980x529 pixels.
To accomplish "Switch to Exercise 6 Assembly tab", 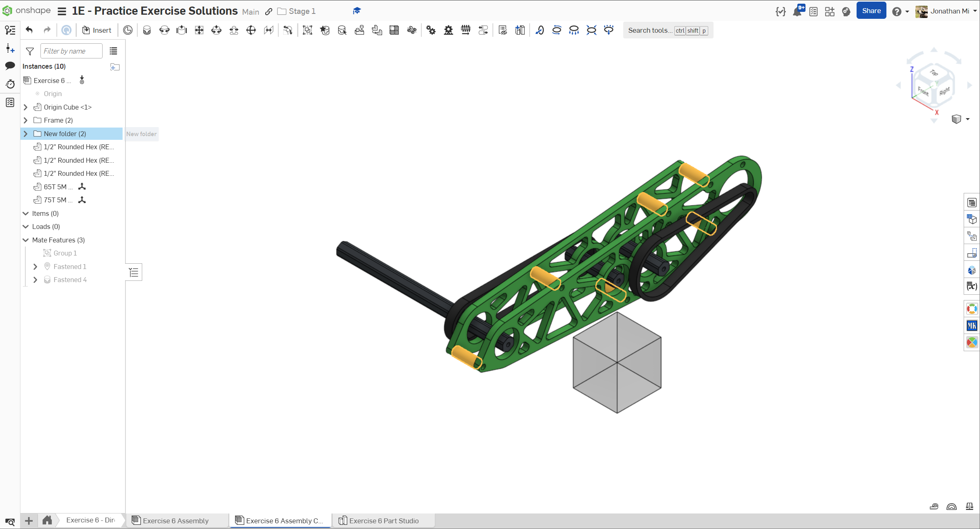I will coord(175,520).
